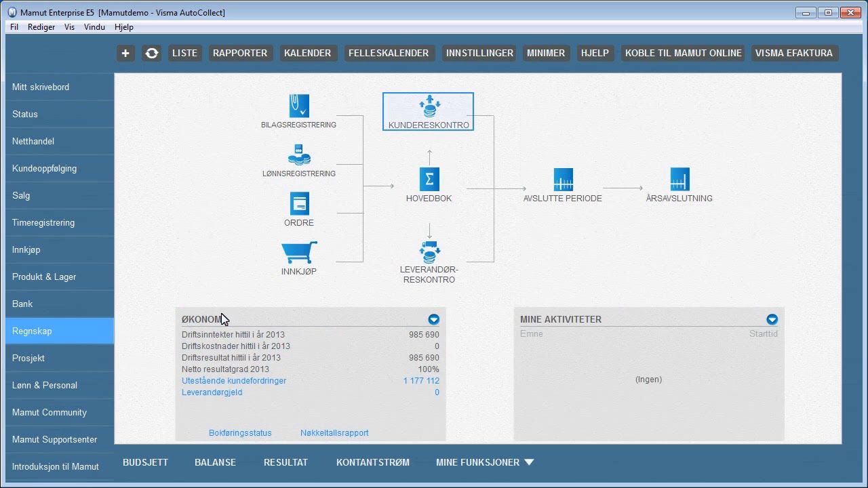The width and height of the screenshot is (868, 488).
Task: Open the Innkjøp shopping cart icon
Action: pyautogui.click(x=299, y=253)
